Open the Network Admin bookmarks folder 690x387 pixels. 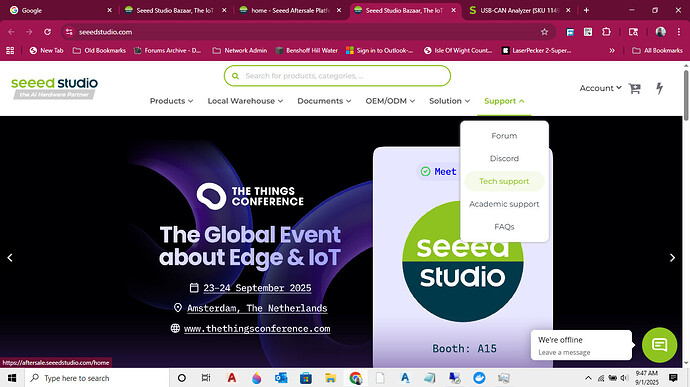coord(240,51)
